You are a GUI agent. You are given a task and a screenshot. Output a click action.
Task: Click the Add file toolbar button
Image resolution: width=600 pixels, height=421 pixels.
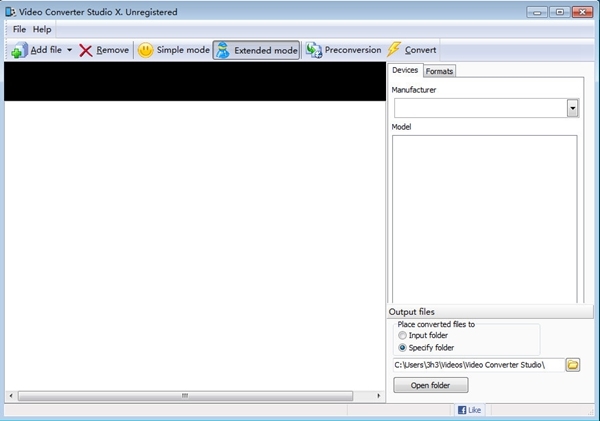tap(36, 50)
